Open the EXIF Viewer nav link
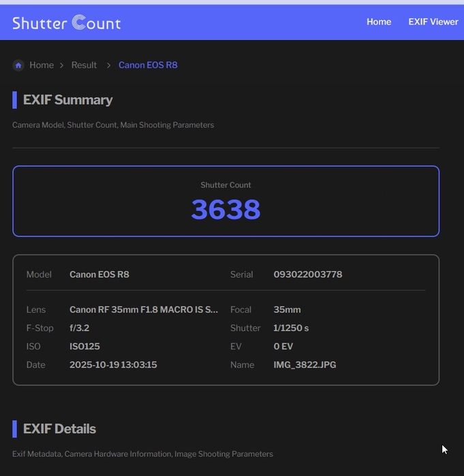Screen dimensions: 464x476 [433, 22]
